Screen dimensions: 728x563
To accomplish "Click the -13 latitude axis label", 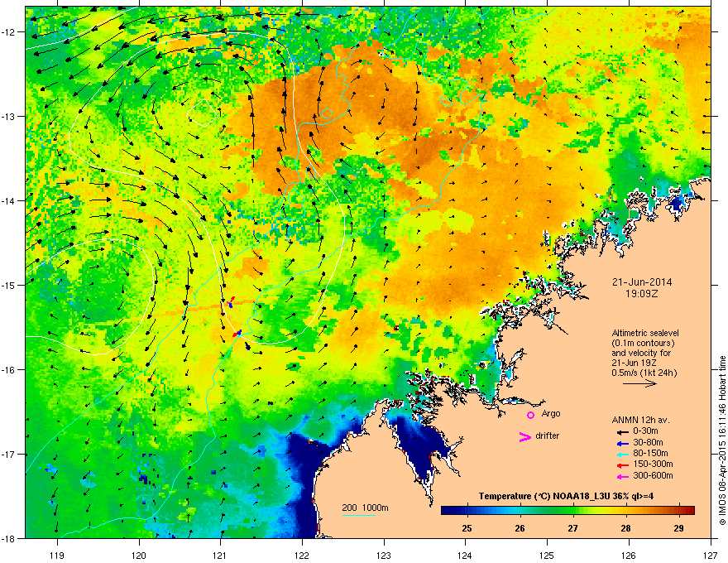I will pyautogui.click(x=9, y=117).
